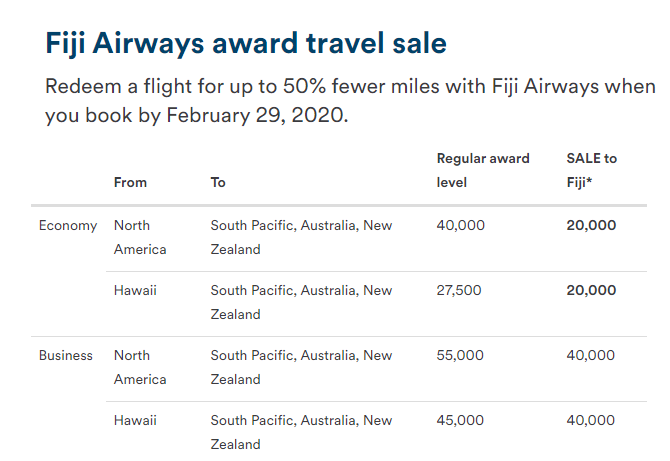Click the 45,000 regular award value
Viewport: 670px width, 461px height.
click(460, 420)
